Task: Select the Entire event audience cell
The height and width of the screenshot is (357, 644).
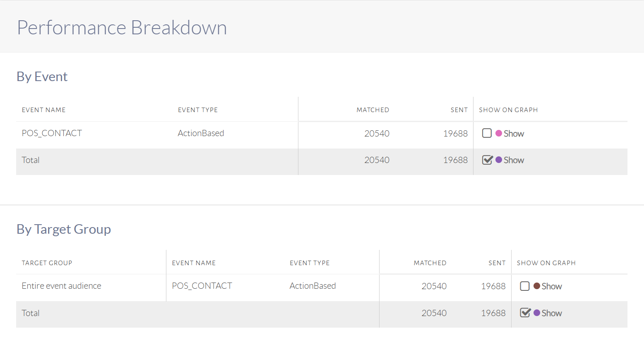Action: pos(61,286)
